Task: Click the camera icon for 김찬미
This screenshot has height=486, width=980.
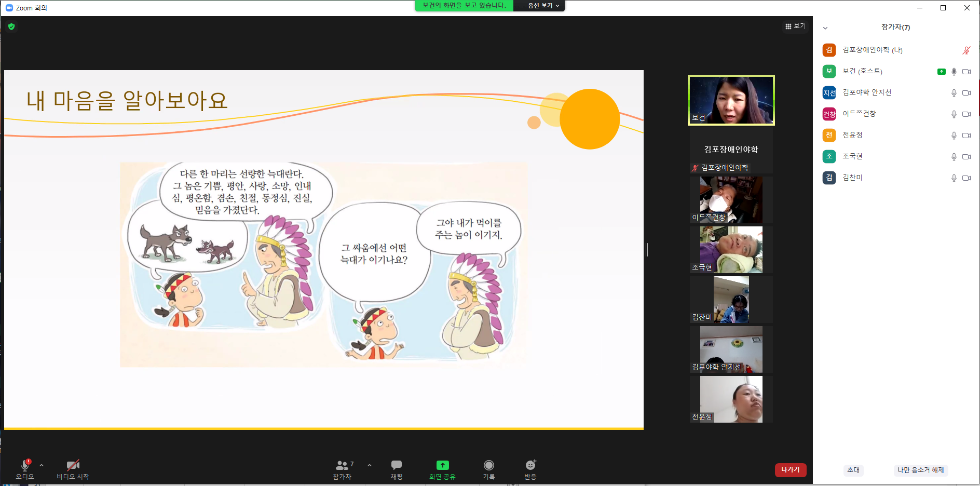Action: click(x=967, y=178)
